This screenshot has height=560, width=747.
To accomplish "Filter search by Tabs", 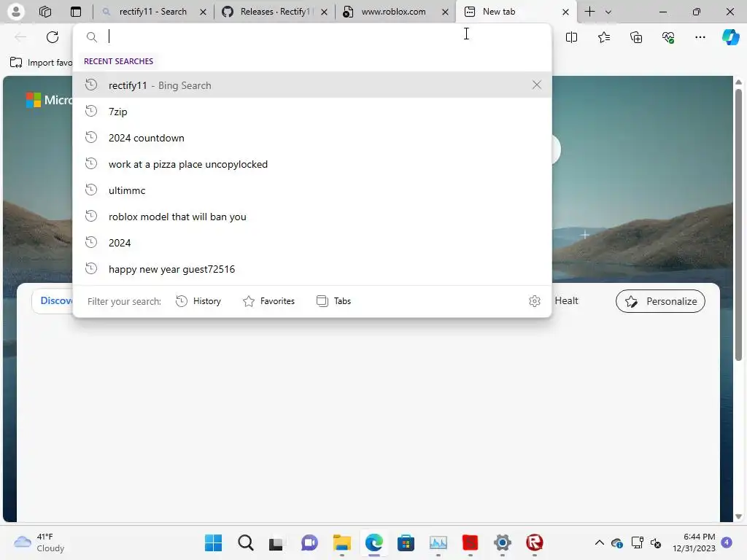I will [x=334, y=301].
